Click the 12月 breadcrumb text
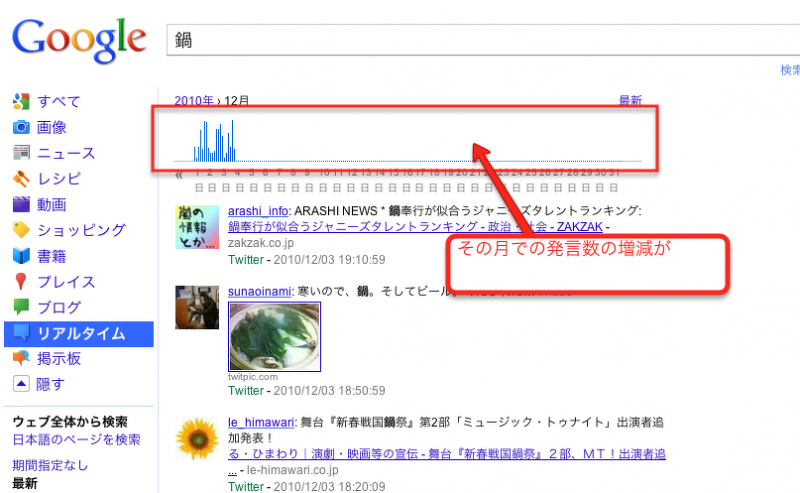Screen dimensions: 800x493 click(236, 100)
